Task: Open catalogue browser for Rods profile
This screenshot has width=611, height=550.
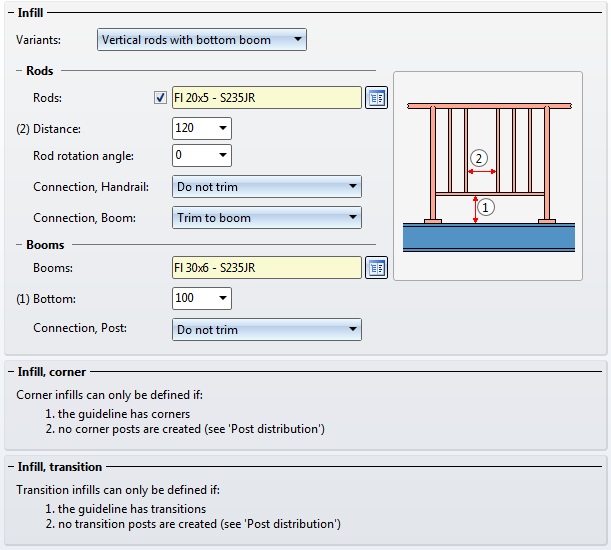Action: pos(376,98)
